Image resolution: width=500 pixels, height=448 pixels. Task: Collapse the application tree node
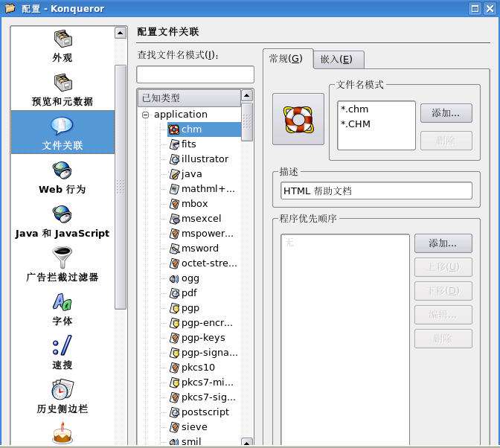[x=145, y=115]
